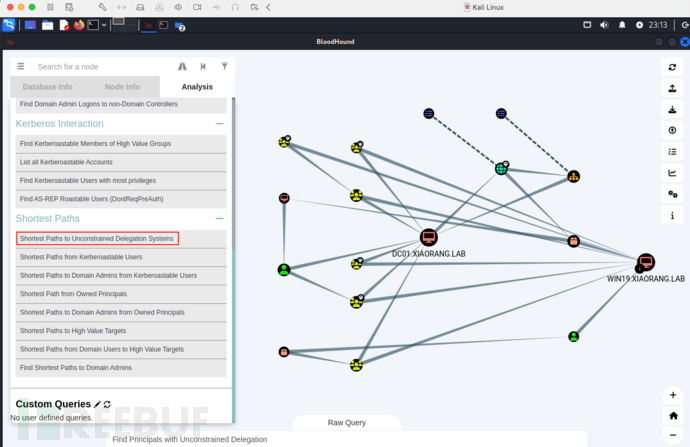Switch to the Database Info tab
Viewport: 690px width, 447px height.
click(x=48, y=87)
